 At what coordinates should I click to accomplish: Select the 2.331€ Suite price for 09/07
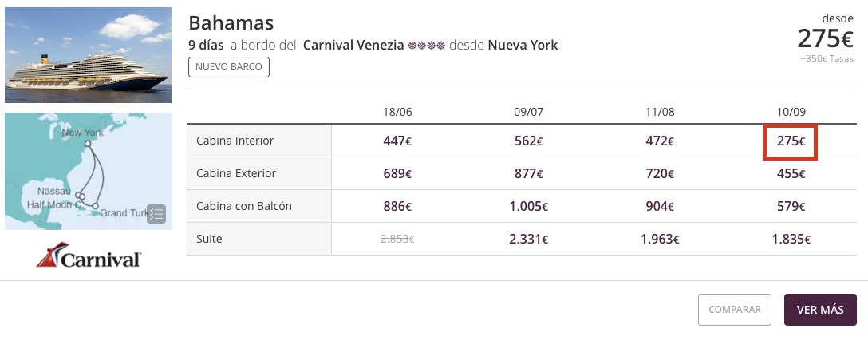point(529,240)
